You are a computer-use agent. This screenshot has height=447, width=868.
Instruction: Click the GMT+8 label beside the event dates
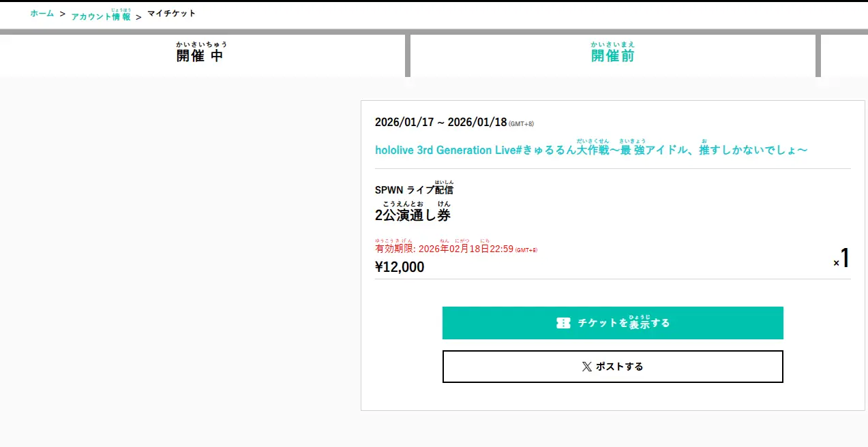pyautogui.click(x=522, y=124)
